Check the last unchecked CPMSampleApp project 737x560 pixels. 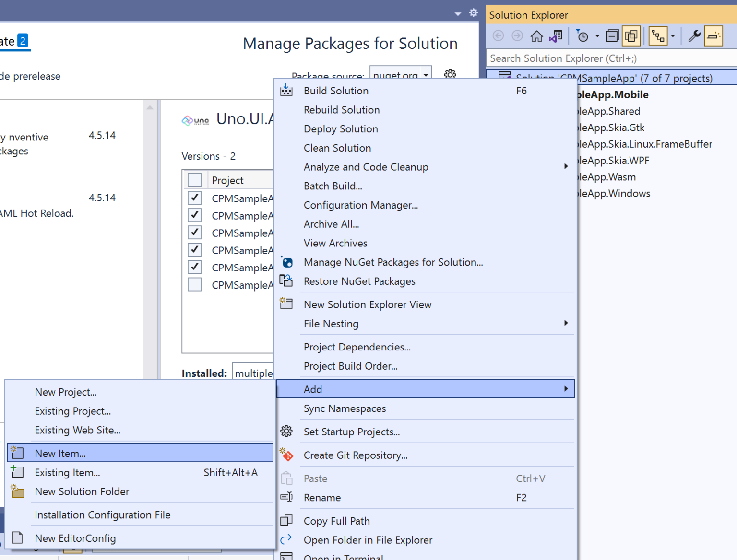pyautogui.click(x=194, y=284)
